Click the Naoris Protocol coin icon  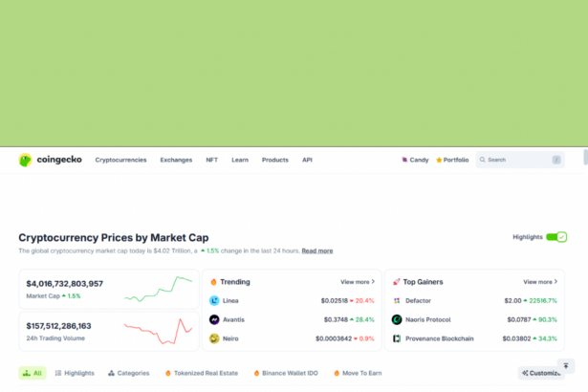tap(397, 319)
